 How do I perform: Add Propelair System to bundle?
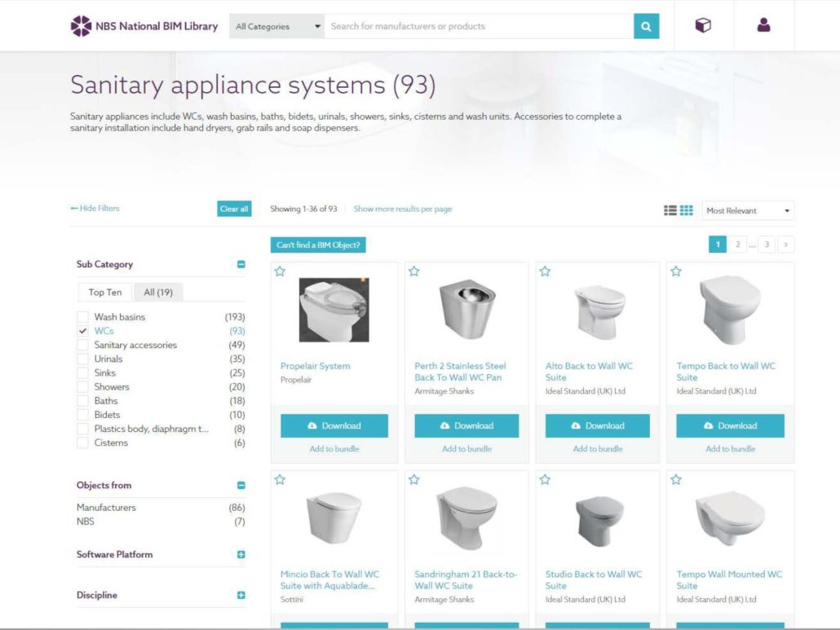(334, 449)
